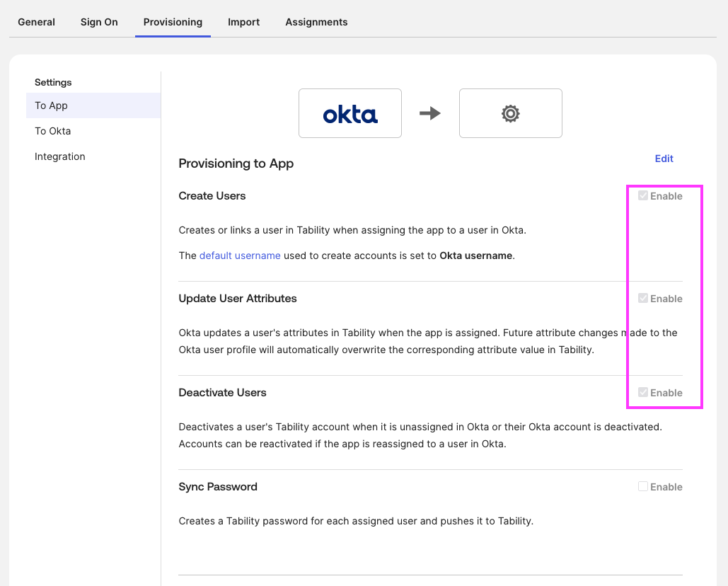The image size is (728, 586).
Task: Toggle the Create Users Enable checkbox
Action: click(643, 196)
